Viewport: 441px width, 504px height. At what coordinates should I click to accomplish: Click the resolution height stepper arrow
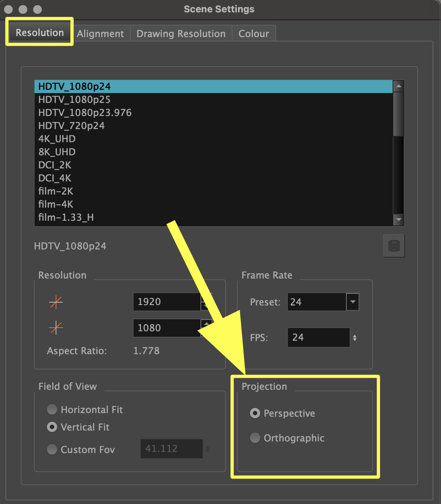(206, 324)
